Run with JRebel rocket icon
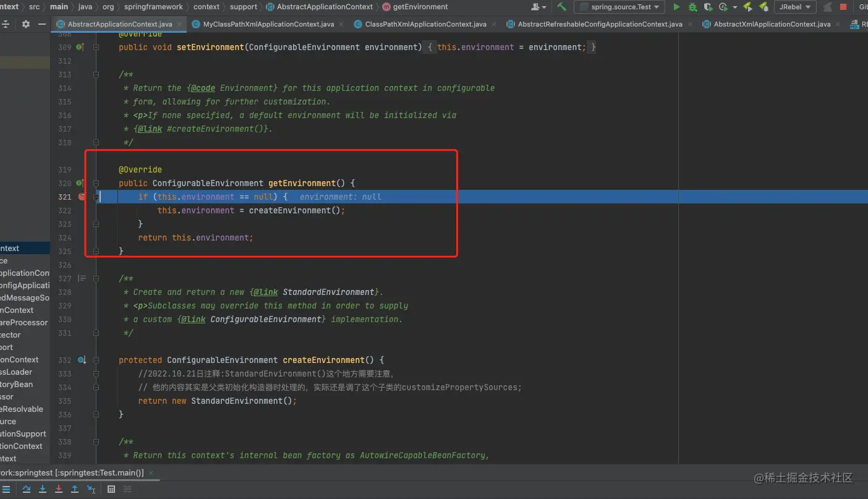868x499 pixels. tap(748, 7)
